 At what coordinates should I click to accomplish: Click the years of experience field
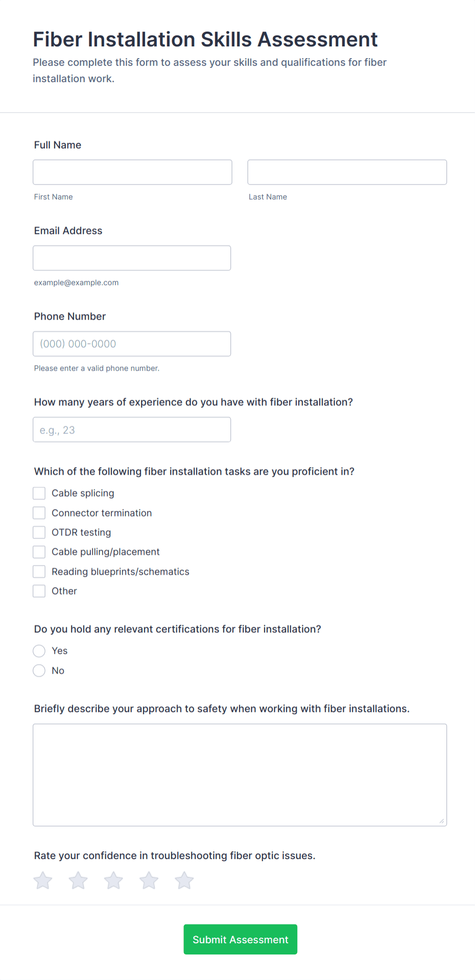click(x=132, y=429)
